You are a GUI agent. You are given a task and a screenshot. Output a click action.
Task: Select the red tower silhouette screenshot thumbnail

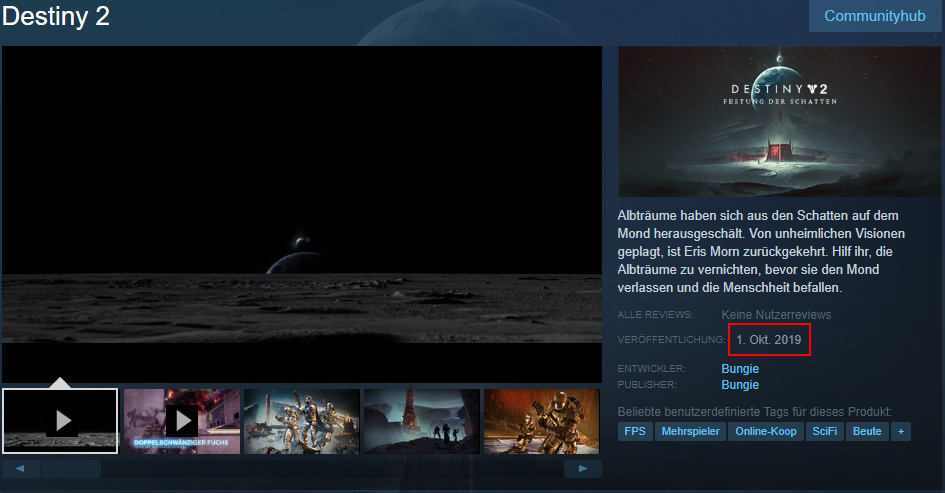coord(422,421)
